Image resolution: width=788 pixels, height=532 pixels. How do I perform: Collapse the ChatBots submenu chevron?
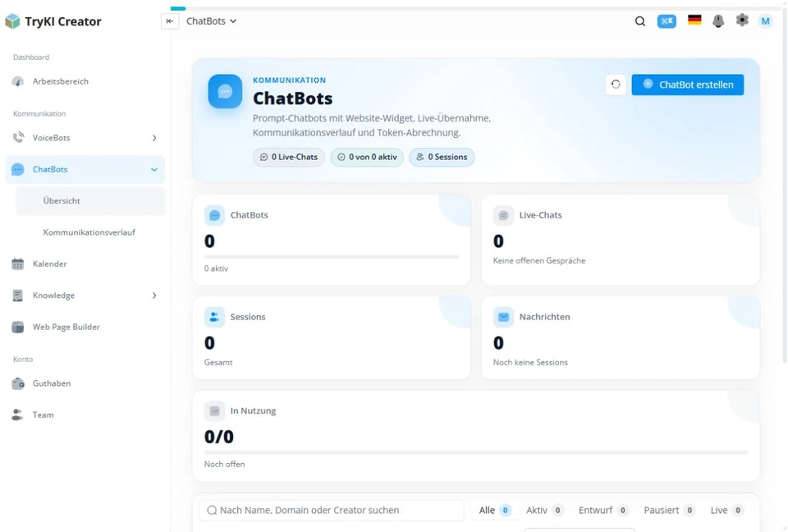pyautogui.click(x=154, y=169)
